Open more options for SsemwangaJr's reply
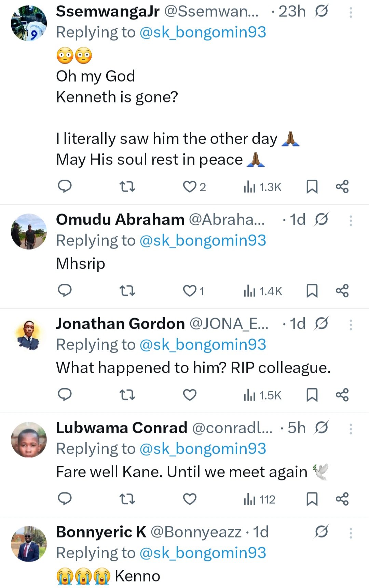 click(x=351, y=13)
